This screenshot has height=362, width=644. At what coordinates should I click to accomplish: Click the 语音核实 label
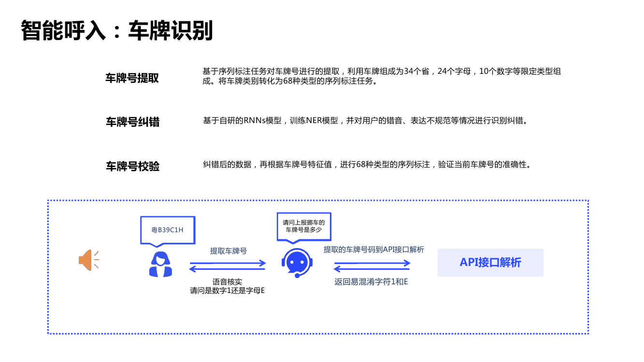tap(228, 282)
